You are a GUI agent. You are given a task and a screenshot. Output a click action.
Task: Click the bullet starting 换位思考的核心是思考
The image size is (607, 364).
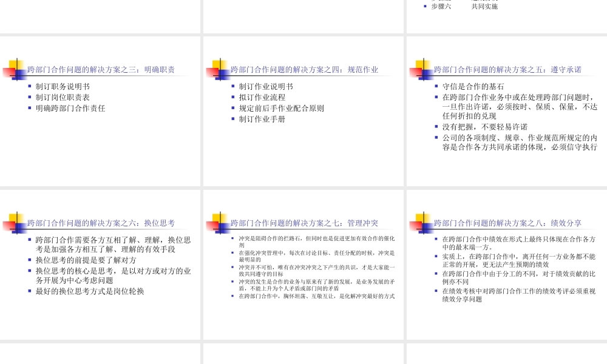coord(114,276)
